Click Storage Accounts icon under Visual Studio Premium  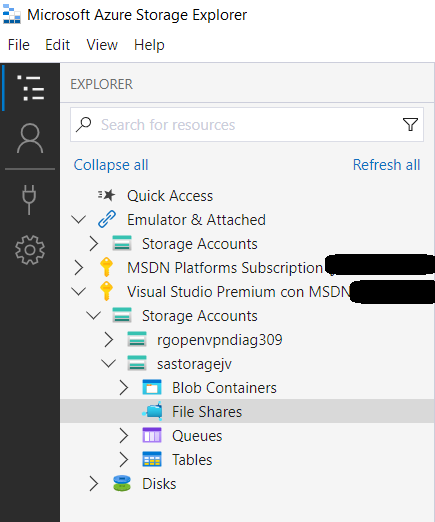[x=122, y=315]
